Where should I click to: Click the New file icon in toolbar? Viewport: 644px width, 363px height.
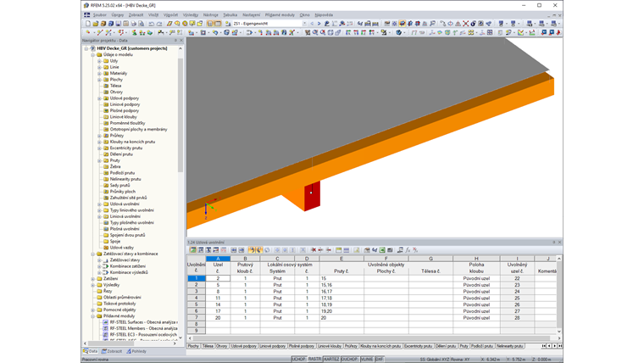pos(88,24)
